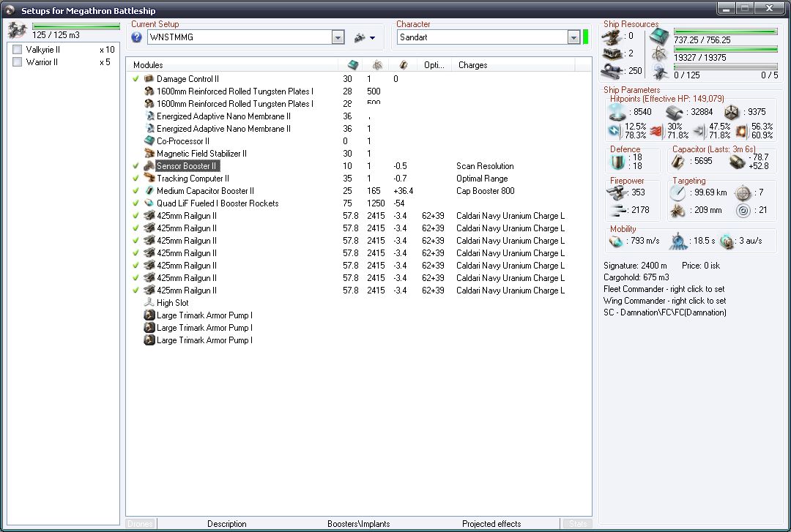791x532 pixels.
Task: Click the max velocity icon in Mobility
Action: 617,241
